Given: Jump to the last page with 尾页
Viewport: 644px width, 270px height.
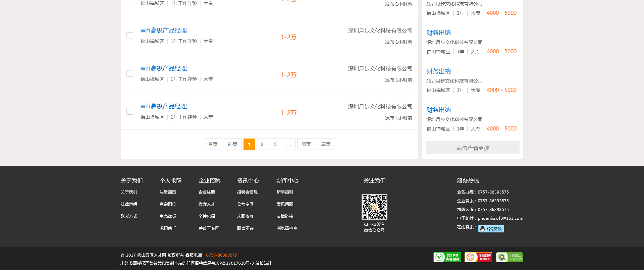Looking at the screenshot, I should click(326, 144).
